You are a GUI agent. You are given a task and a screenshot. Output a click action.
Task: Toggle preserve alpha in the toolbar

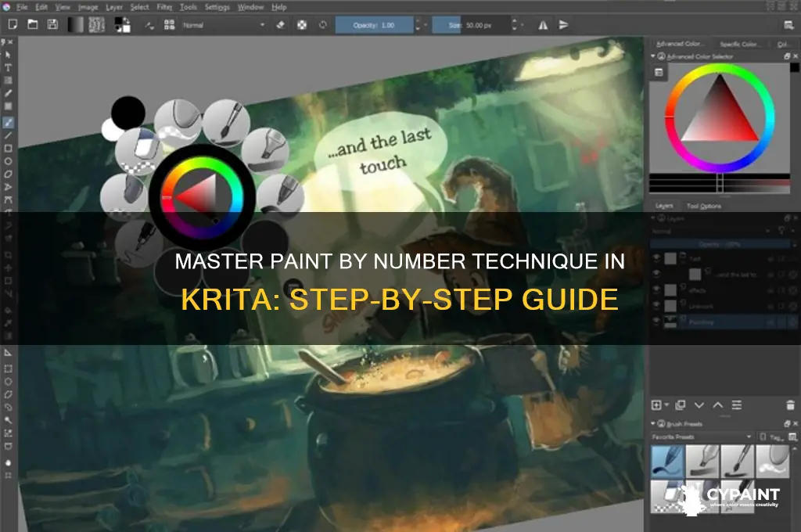coord(302,24)
